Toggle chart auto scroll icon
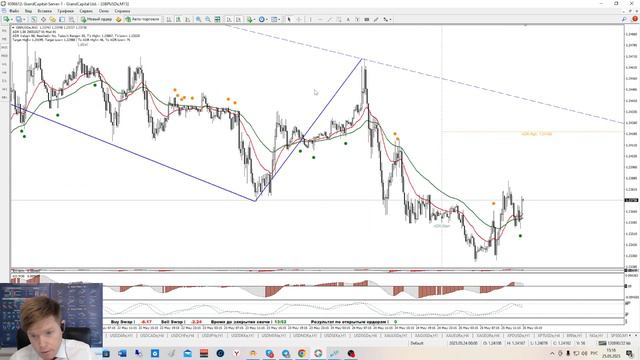Image resolution: width=640 pixels, height=360 pixels. click(229, 19)
